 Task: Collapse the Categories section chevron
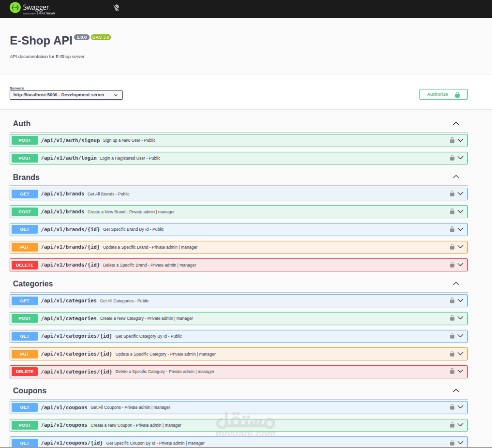pyautogui.click(x=456, y=284)
